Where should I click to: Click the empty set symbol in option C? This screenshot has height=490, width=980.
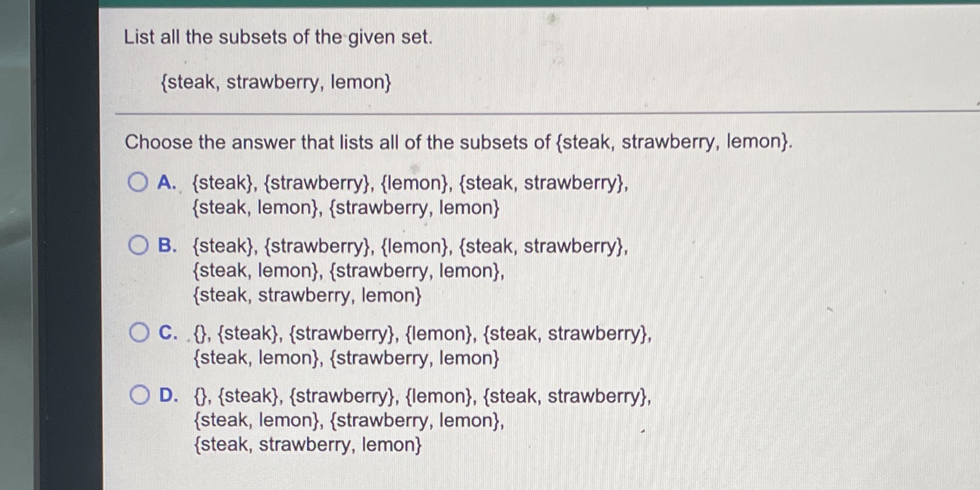pyautogui.click(x=199, y=334)
